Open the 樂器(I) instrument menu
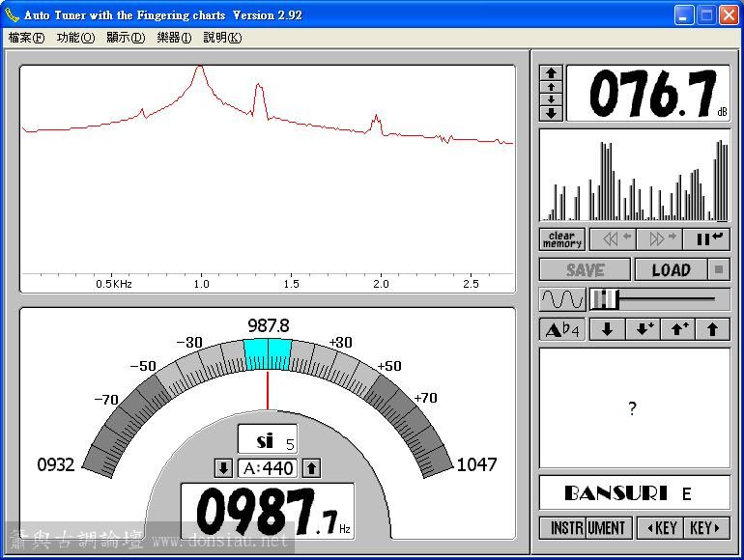The width and height of the screenshot is (744, 560). tap(174, 38)
